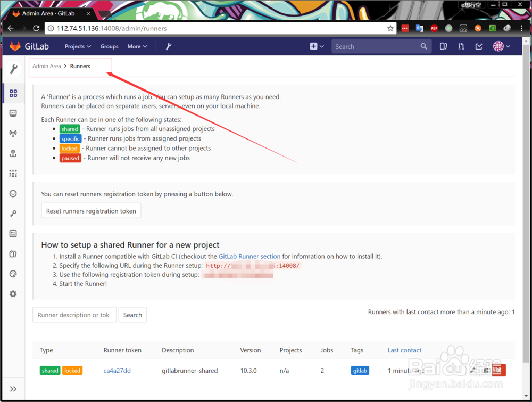Reload the page with refresh icon
This screenshot has height=402, width=532.
[36, 28]
